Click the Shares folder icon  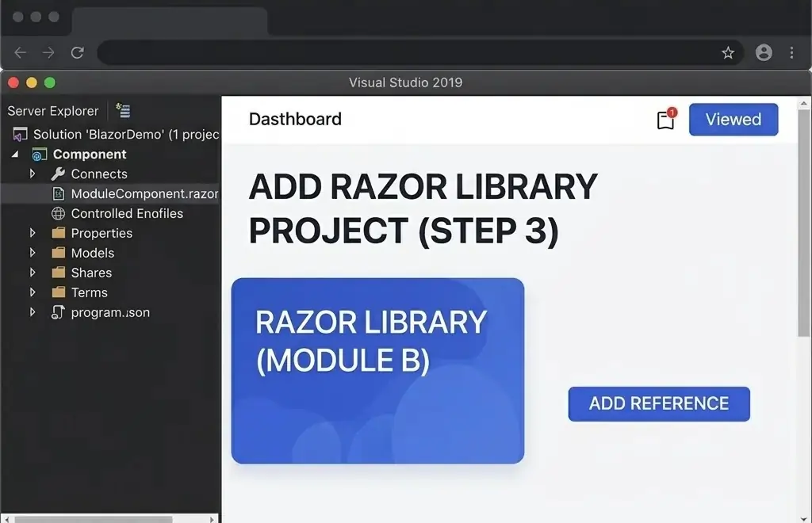[x=59, y=272]
